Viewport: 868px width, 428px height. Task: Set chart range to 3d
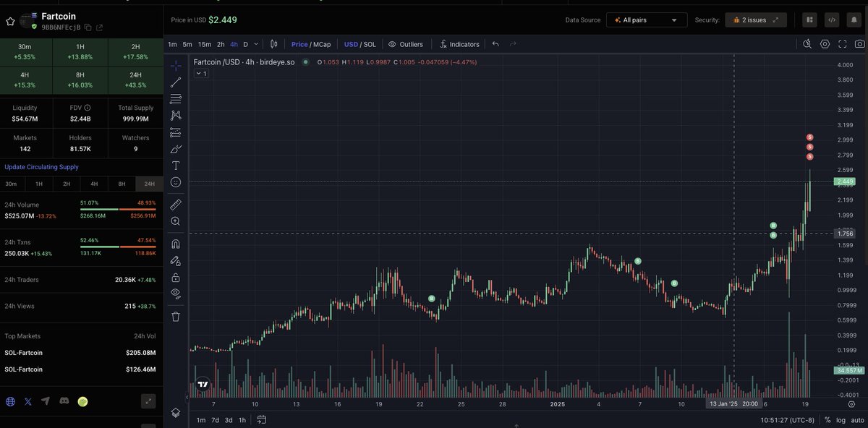(x=229, y=419)
